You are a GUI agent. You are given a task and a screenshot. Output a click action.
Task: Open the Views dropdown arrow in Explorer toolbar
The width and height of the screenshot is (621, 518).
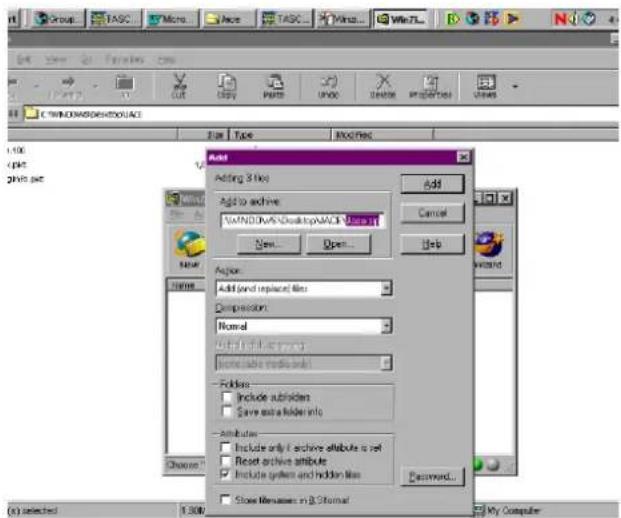pos(515,86)
